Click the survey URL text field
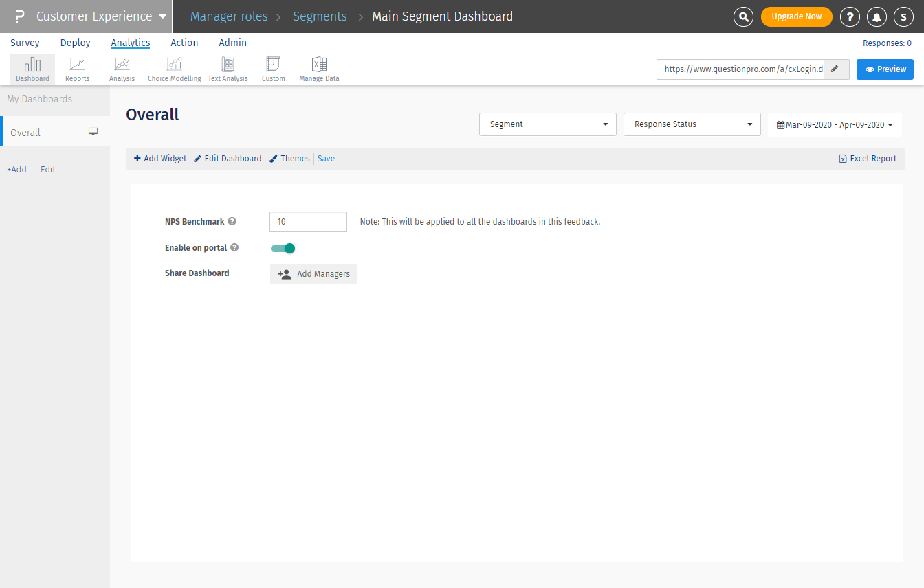This screenshot has height=588, width=924. 740,69
